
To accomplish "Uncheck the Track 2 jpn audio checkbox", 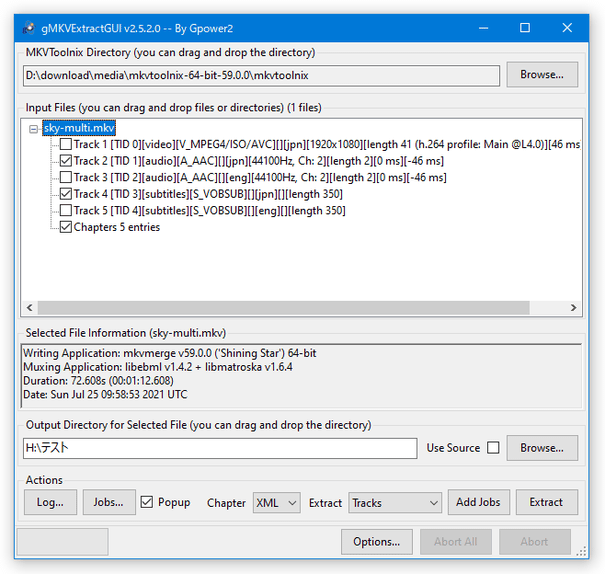I will click(66, 161).
